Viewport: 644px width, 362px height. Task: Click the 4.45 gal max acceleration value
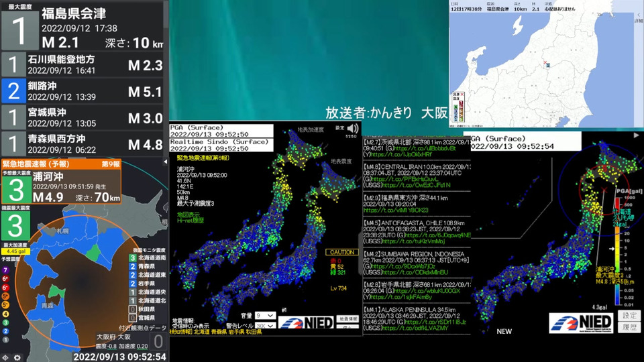tap(16, 251)
